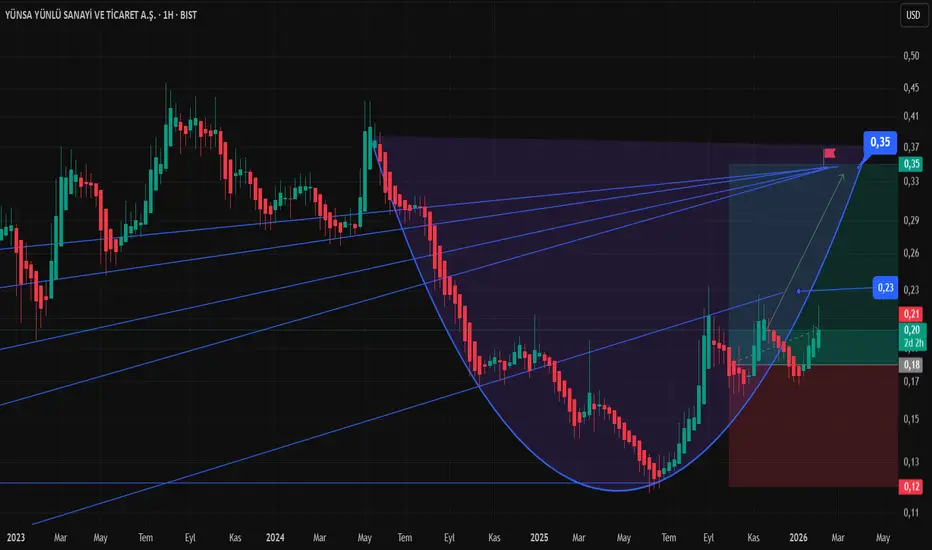The width and height of the screenshot is (932, 550).
Task: Click the 0,33 price axis label
Action: point(911,181)
